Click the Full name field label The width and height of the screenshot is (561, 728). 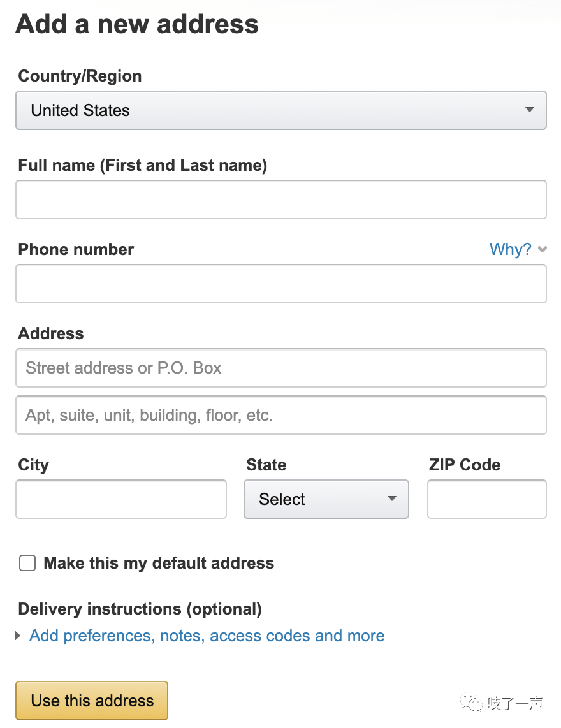click(143, 165)
